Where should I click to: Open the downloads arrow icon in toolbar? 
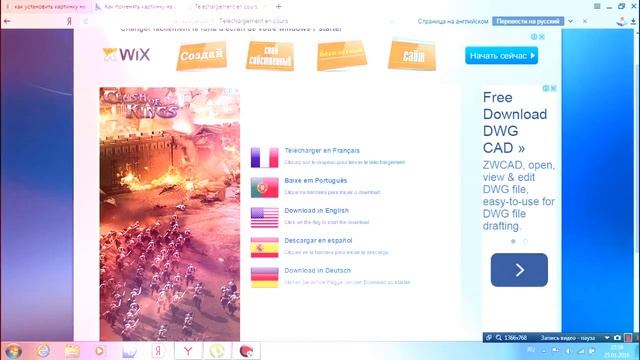pos(633,21)
